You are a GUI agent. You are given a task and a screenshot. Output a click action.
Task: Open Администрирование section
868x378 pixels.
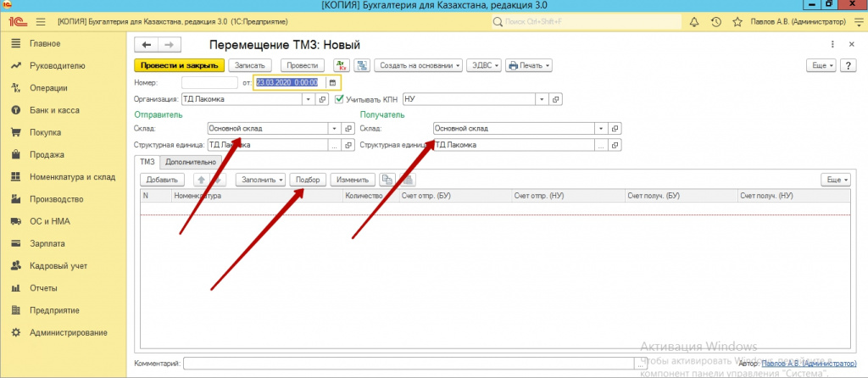69,332
